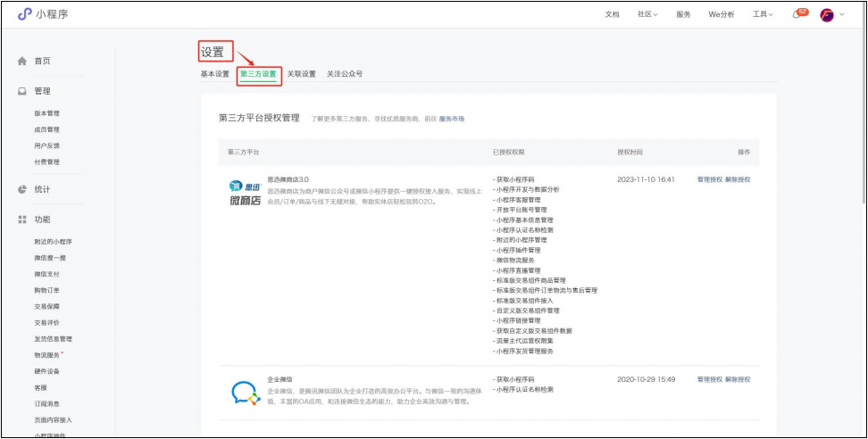Screen dimensions: 868x439
Task: Switch to the 关联设置 tab
Action: coord(301,74)
